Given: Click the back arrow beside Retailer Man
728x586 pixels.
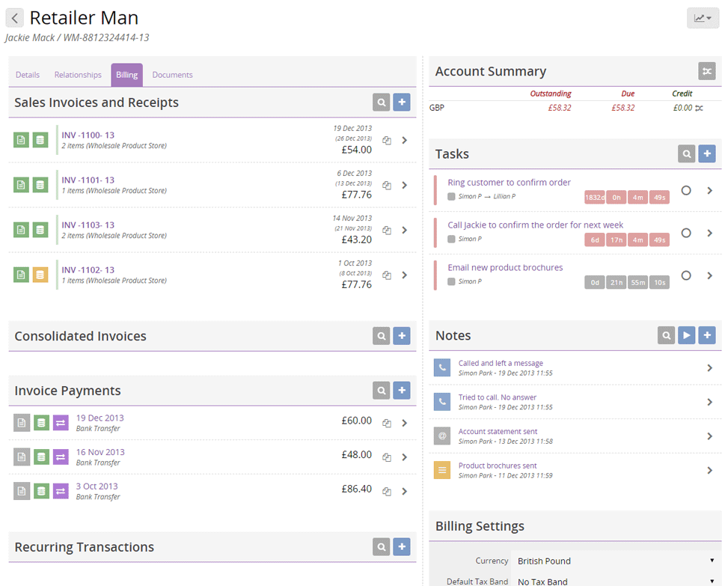Looking at the screenshot, I should (14, 19).
